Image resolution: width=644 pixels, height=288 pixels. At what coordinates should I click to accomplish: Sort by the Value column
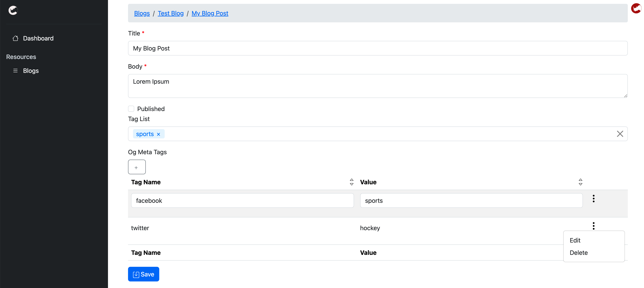(581, 182)
